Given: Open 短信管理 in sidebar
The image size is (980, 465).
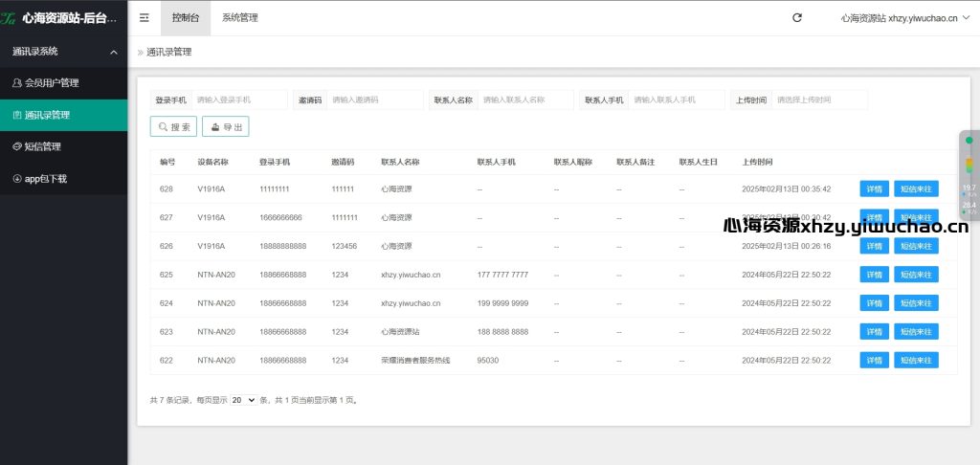Looking at the screenshot, I should [x=64, y=147].
